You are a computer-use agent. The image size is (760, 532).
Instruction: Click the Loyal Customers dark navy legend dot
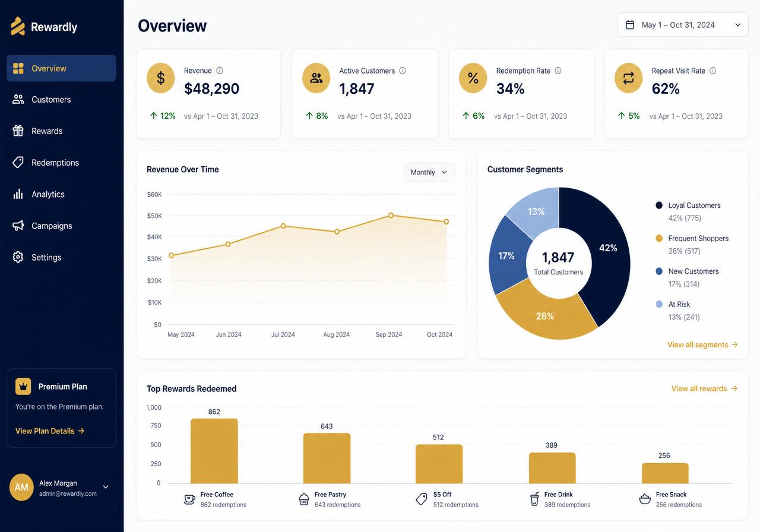[x=659, y=205]
